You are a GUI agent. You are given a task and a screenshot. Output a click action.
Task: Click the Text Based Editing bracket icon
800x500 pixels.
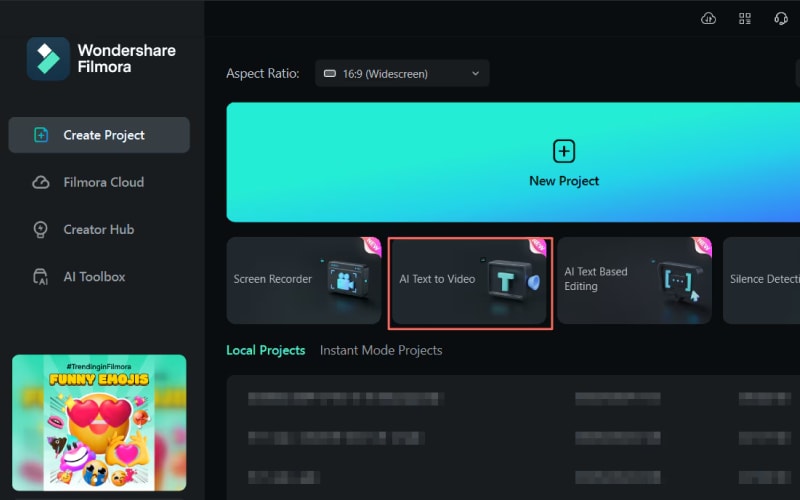click(x=679, y=282)
